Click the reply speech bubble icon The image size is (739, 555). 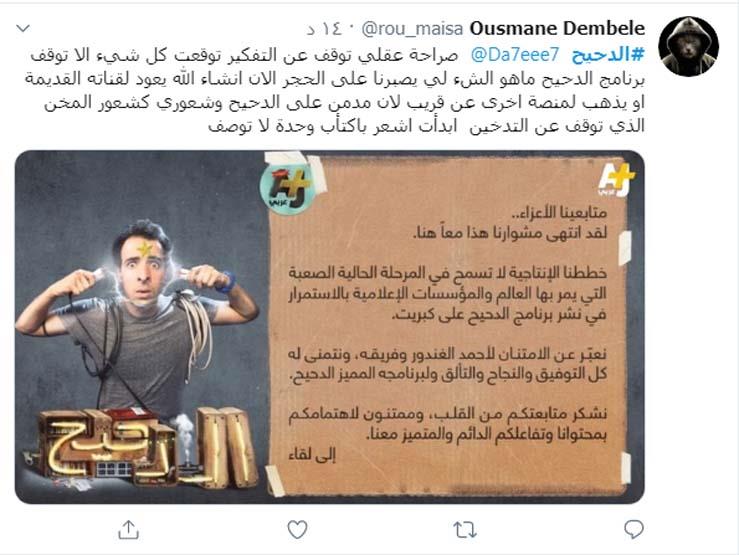[x=633, y=530]
